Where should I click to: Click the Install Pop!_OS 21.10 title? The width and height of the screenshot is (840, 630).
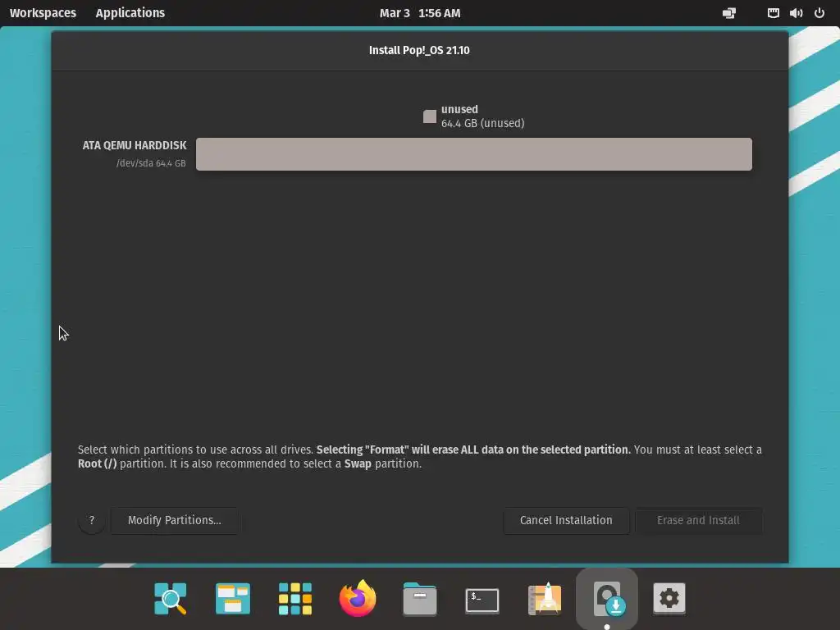coord(419,50)
